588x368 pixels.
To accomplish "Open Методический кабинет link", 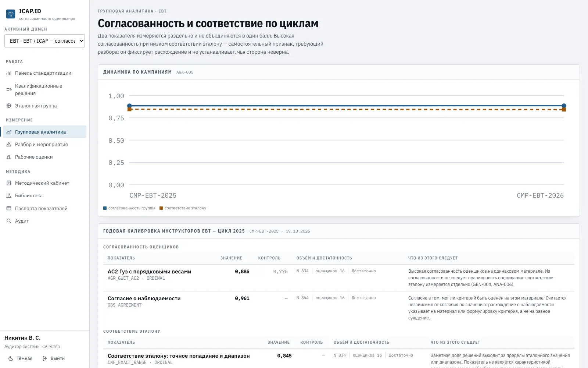I will pyautogui.click(x=44, y=183).
